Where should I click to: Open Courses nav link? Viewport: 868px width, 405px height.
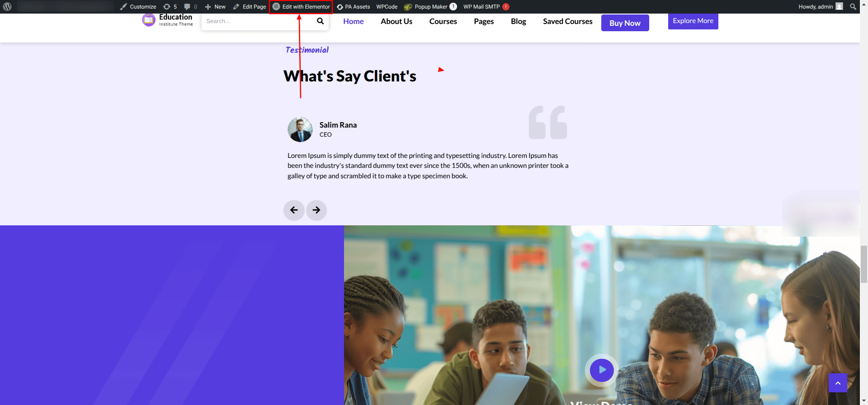(443, 21)
